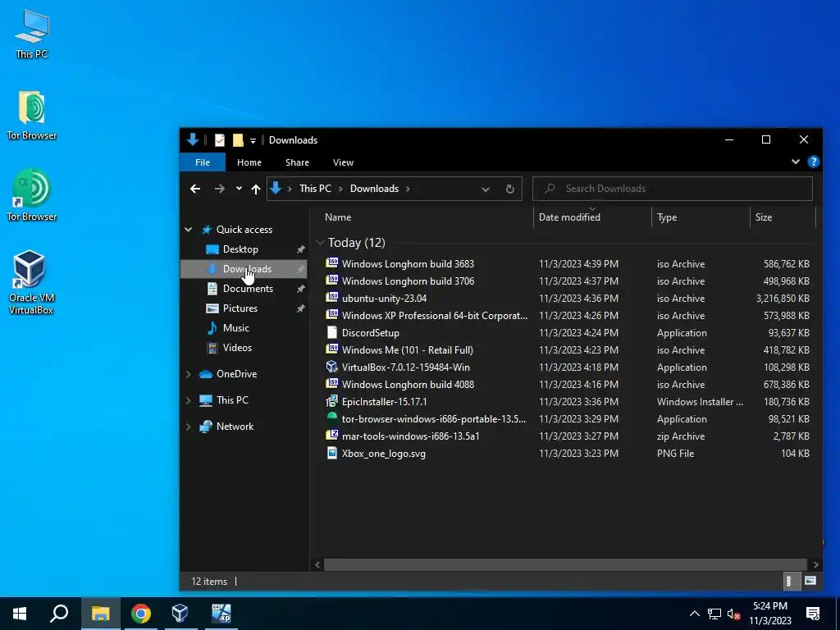Select Windows Longhorn build 4088 file

point(408,384)
